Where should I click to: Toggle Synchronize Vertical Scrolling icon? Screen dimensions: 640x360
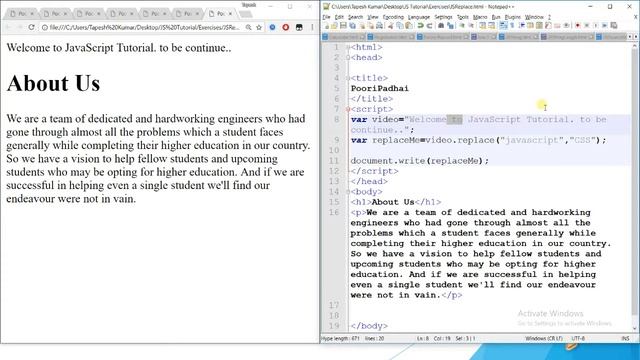point(482,26)
